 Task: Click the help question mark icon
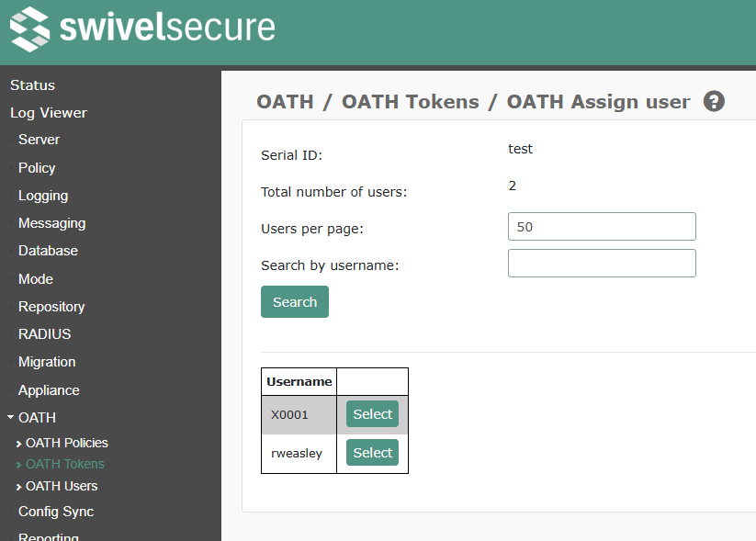[714, 101]
